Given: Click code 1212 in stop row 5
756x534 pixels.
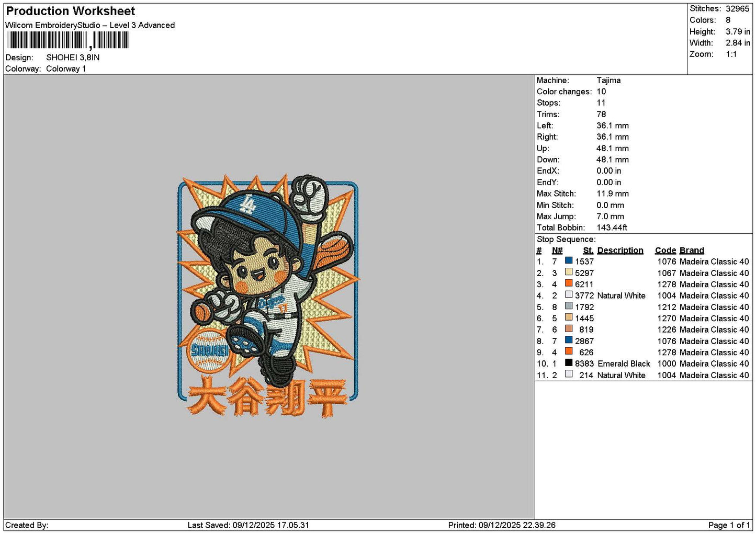Looking at the screenshot, I should [667, 307].
